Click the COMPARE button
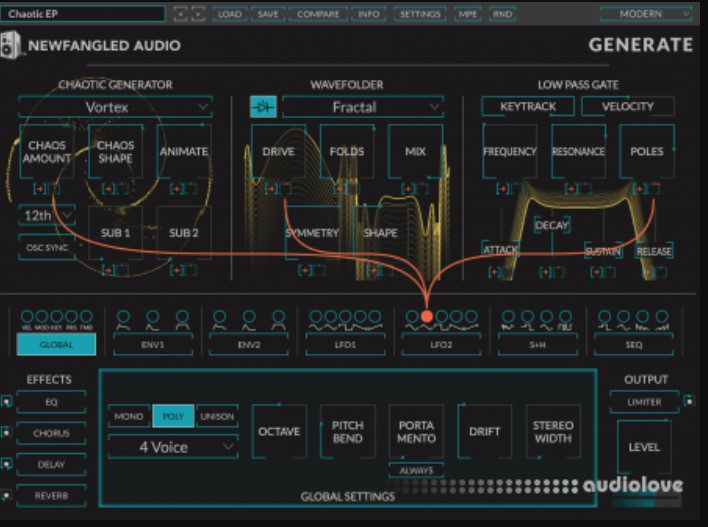This screenshot has height=527, width=708. click(318, 14)
